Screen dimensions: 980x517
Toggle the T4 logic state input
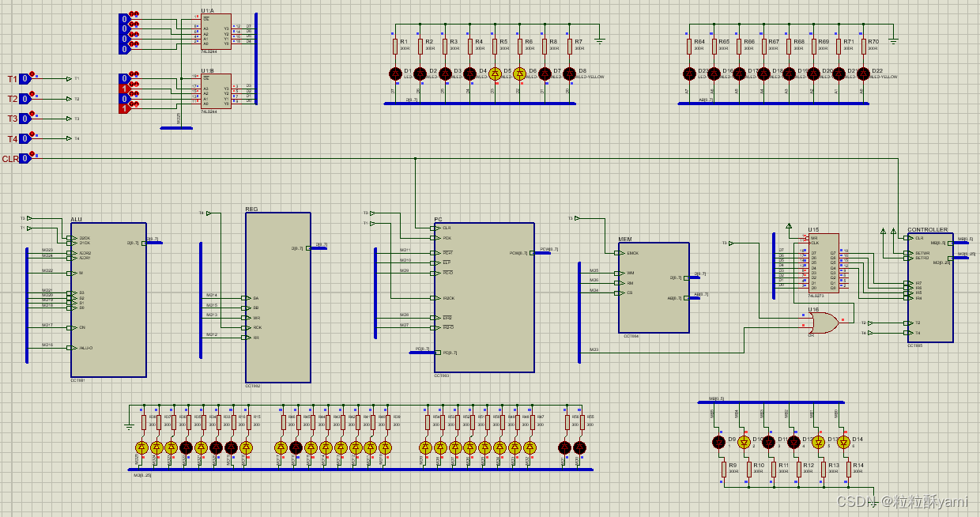click(x=25, y=139)
